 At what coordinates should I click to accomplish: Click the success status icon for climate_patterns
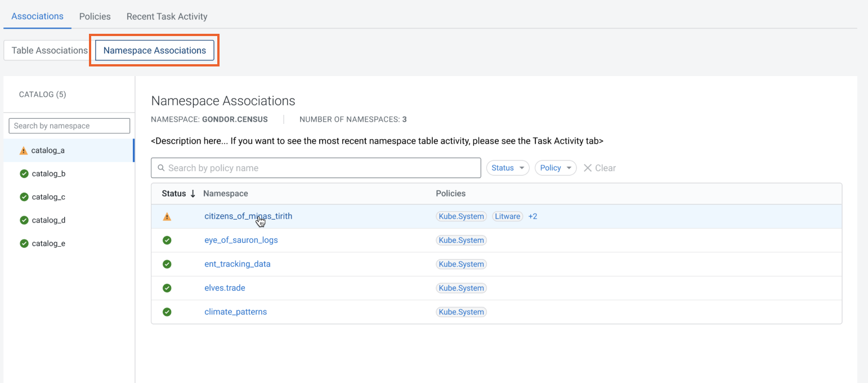tap(167, 311)
